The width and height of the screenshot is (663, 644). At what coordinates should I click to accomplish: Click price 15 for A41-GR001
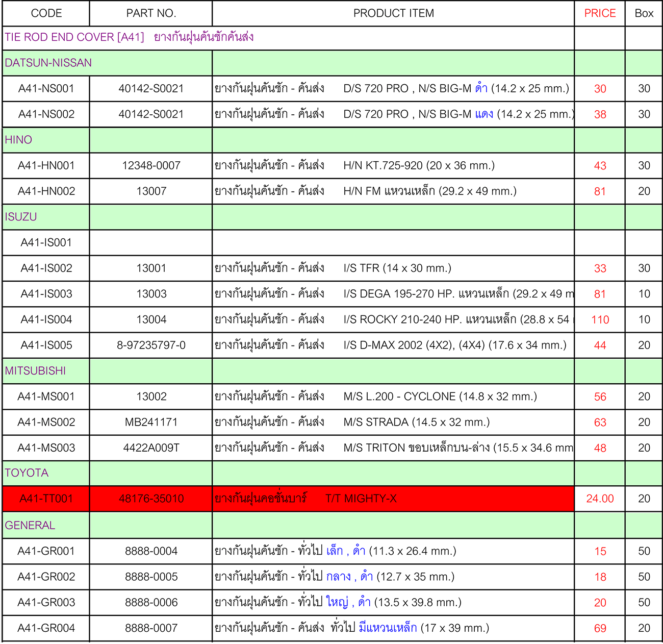600,552
